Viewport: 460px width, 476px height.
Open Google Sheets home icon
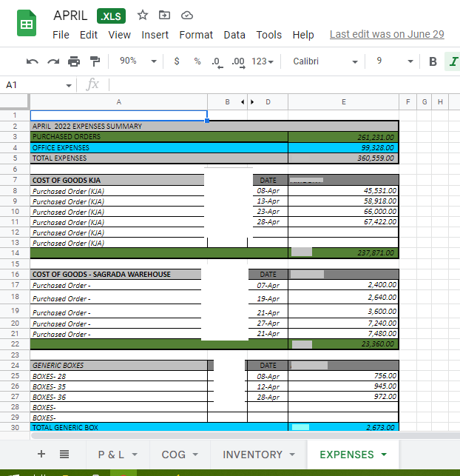click(x=27, y=23)
